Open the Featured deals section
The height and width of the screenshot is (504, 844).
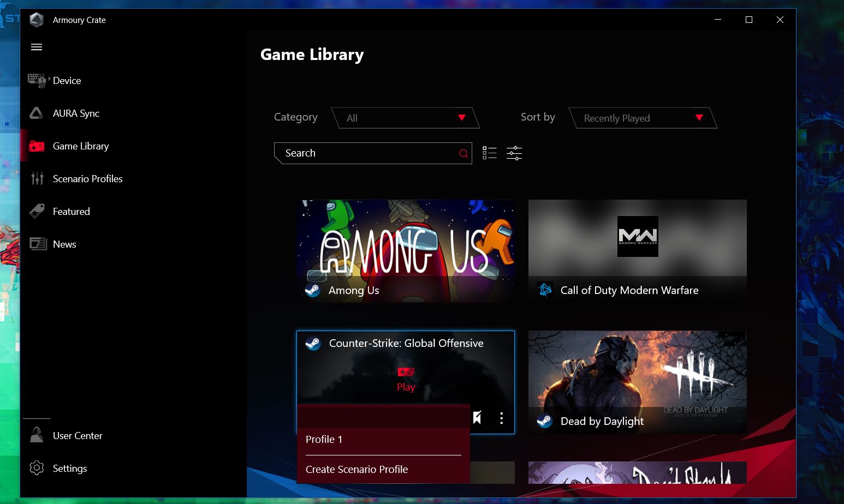pyautogui.click(x=71, y=212)
